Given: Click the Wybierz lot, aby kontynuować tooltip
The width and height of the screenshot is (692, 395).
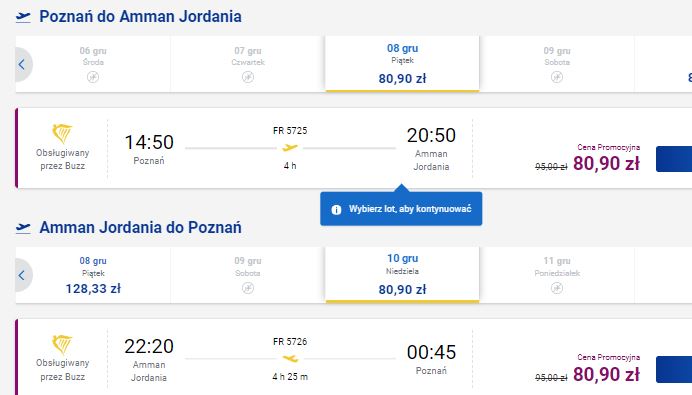Looking at the screenshot, I should tap(401, 209).
